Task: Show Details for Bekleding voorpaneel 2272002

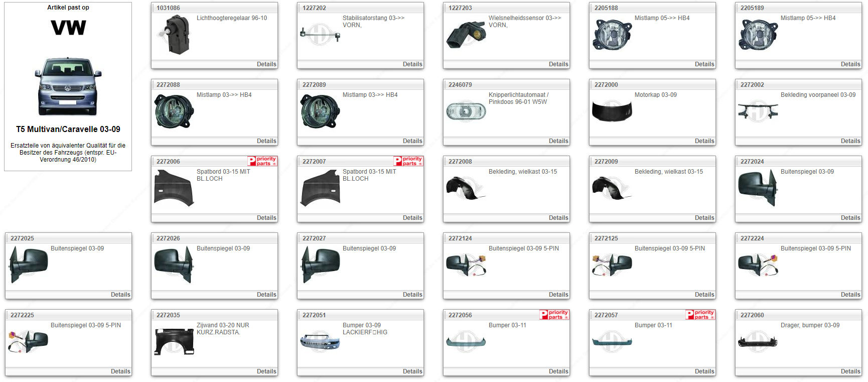Action: point(850,141)
